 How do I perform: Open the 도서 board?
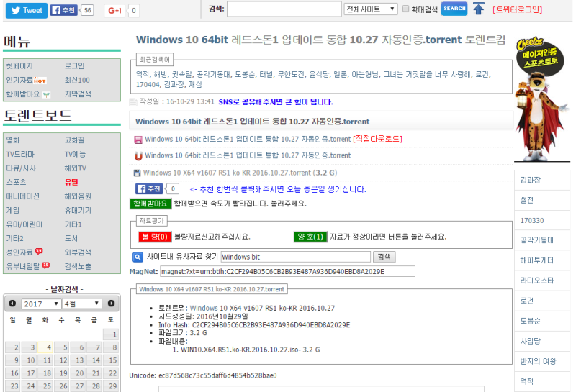tap(71, 238)
